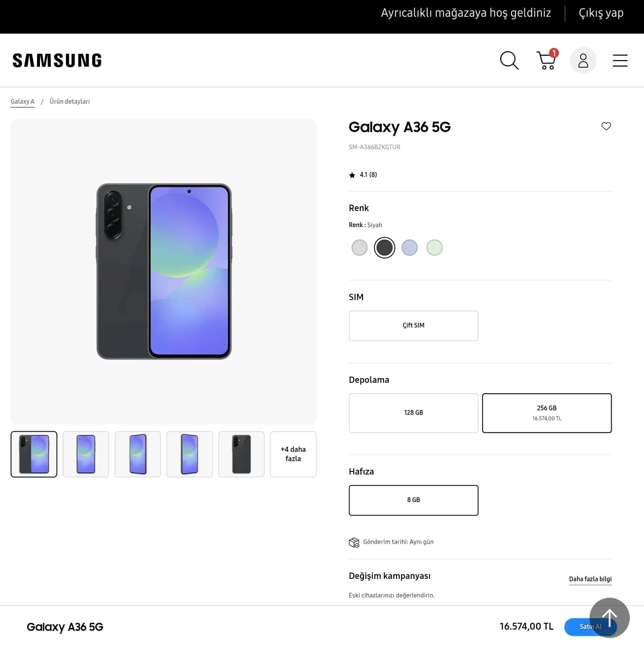Click the scroll-to-top arrow button
This screenshot has width=644, height=650.
pyautogui.click(x=609, y=617)
